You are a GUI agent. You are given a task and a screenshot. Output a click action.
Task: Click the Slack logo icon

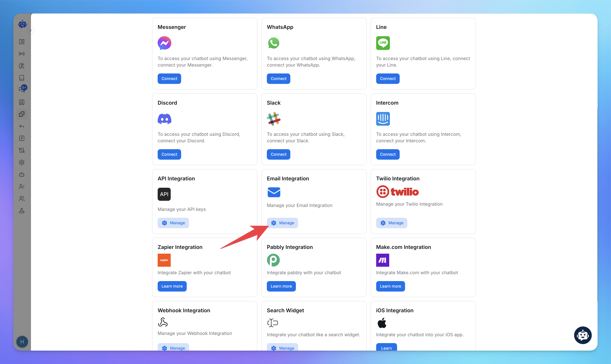coord(274,119)
